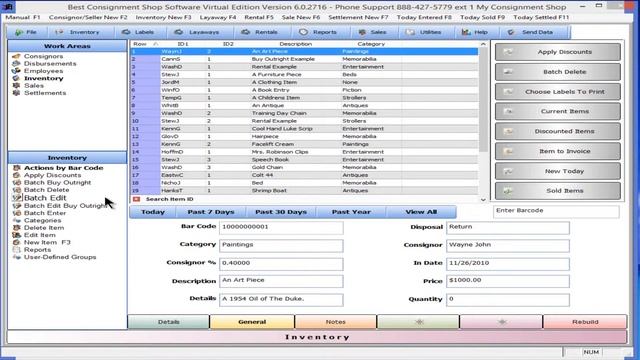
Task: Open the Sales toolbar menu
Action: pos(372,32)
